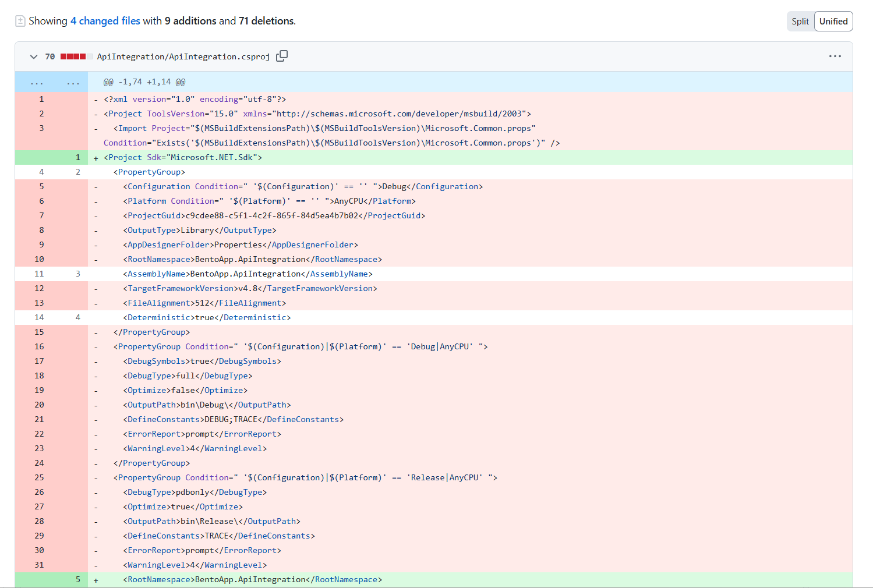Click deleted Optimize false line
The height and width of the screenshot is (588, 873).
(470, 390)
